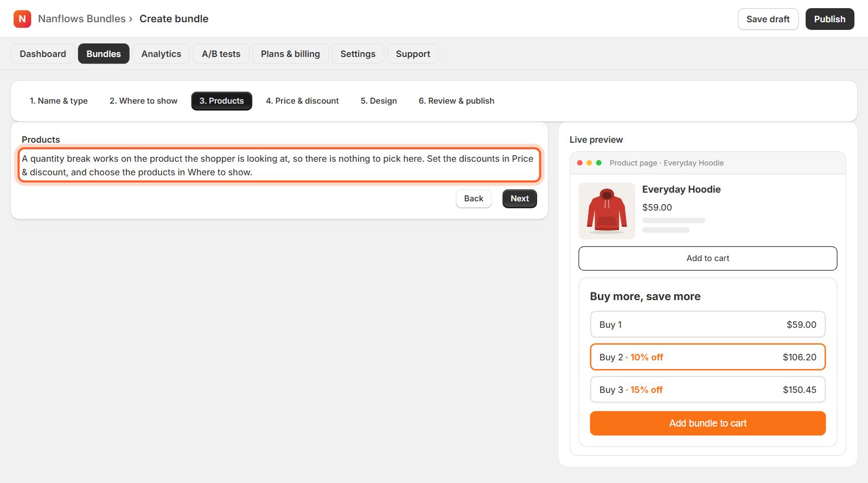Go to step 2. Where to show
The width and height of the screenshot is (868, 483).
pos(143,101)
